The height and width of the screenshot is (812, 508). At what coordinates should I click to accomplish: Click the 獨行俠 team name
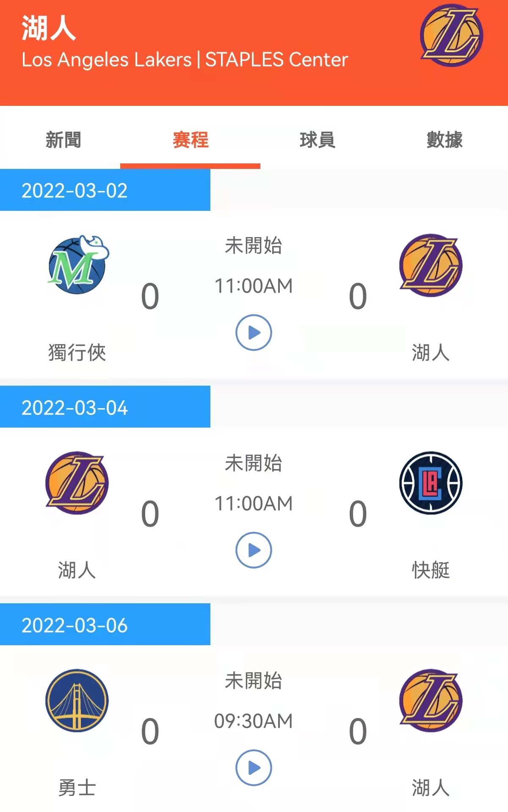pyautogui.click(x=77, y=353)
